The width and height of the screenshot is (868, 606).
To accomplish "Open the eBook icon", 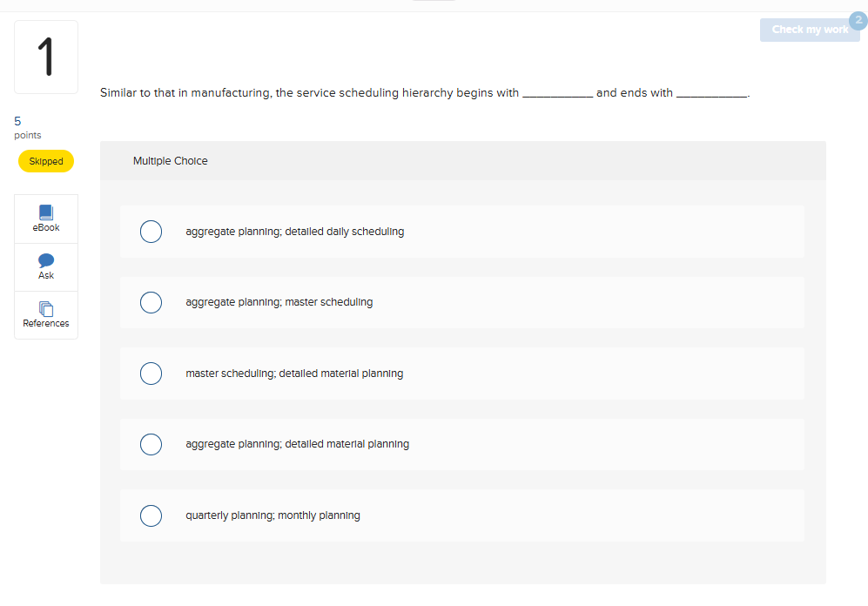I will click(x=46, y=212).
